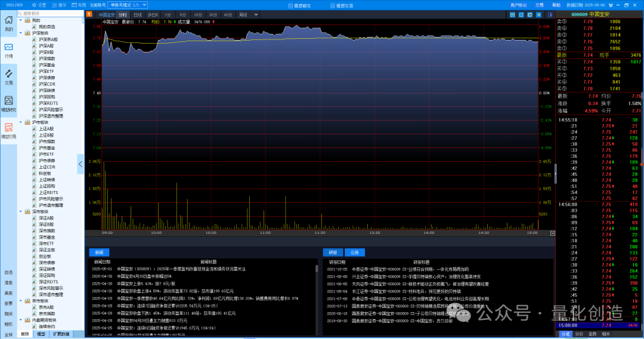The image size is (644, 339).
Task: Click the search magnifier in 搜索板块 box
Action: point(20,14)
